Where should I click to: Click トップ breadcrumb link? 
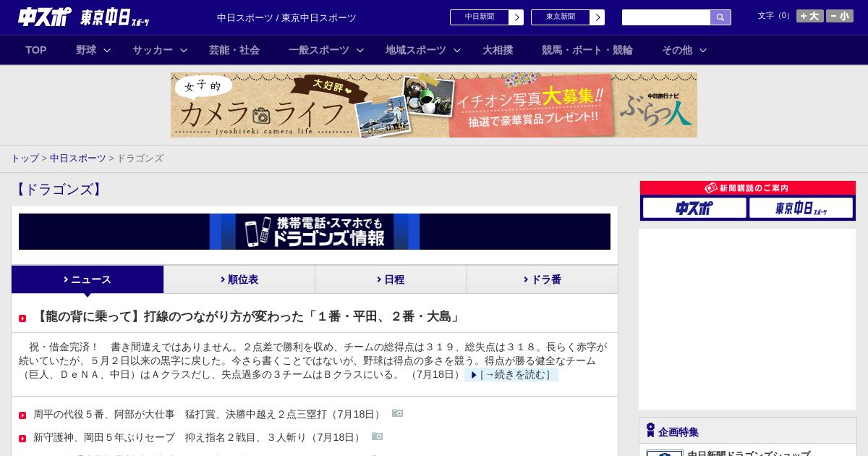[x=25, y=159]
